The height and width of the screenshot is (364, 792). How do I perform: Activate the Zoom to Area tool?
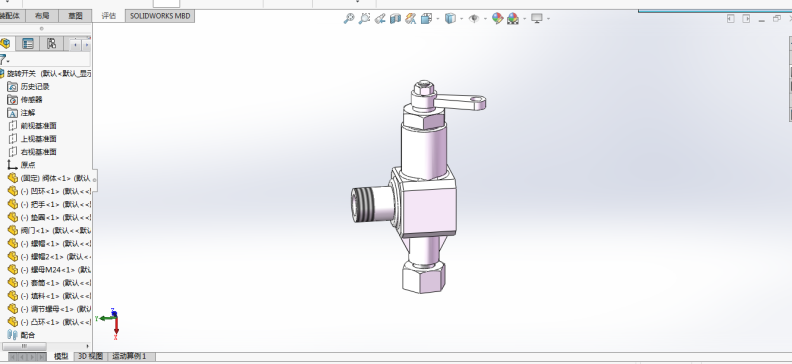point(364,19)
